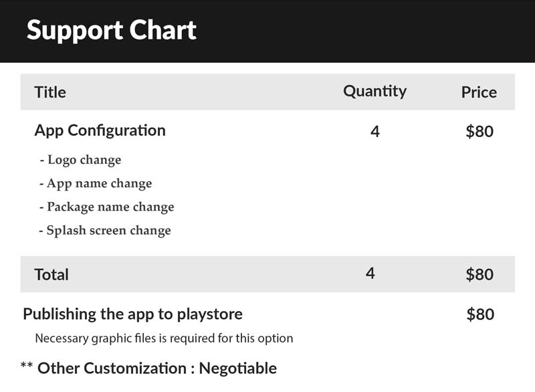Select the Package name change item
The width and height of the screenshot is (535, 392).
click(107, 207)
